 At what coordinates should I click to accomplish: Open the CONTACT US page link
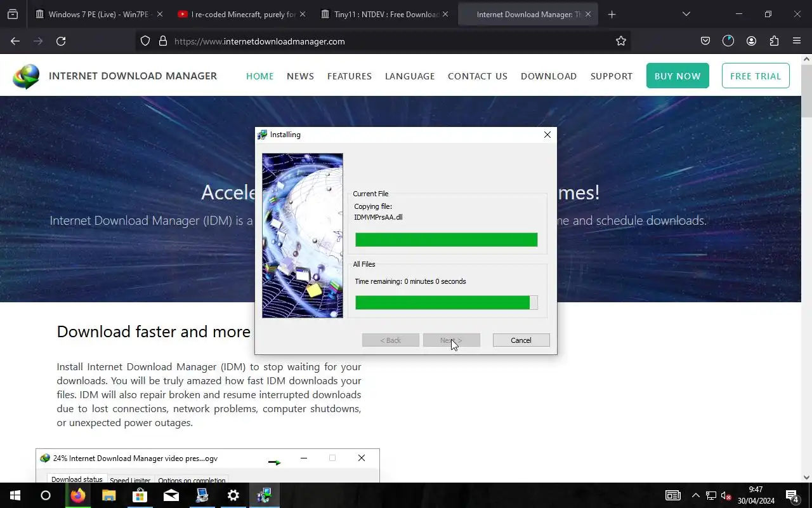pos(478,76)
